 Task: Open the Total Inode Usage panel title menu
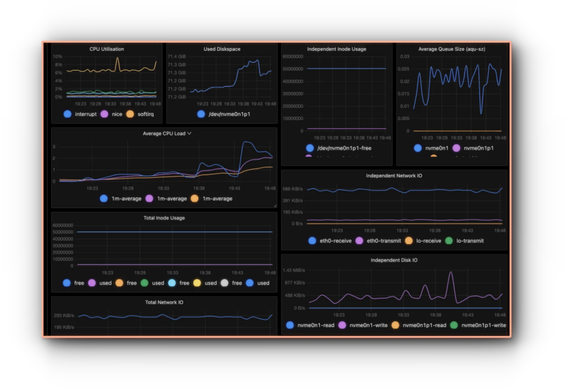[x=164, y=218]
